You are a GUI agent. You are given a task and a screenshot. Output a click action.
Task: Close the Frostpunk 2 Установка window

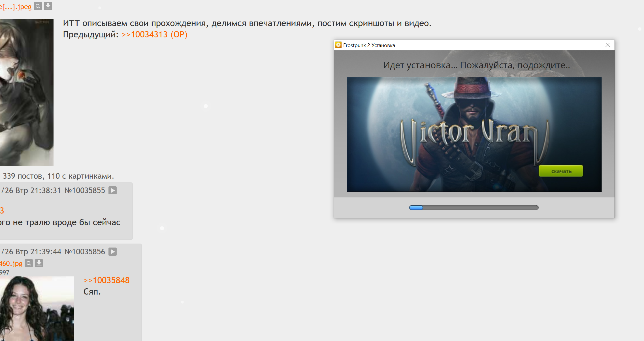(x=607, y=45)
